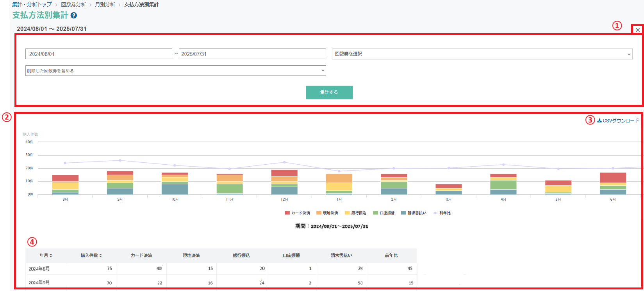Navigate to 月別分析 breadcrumb
644x291 pixels.
(105, 5)
